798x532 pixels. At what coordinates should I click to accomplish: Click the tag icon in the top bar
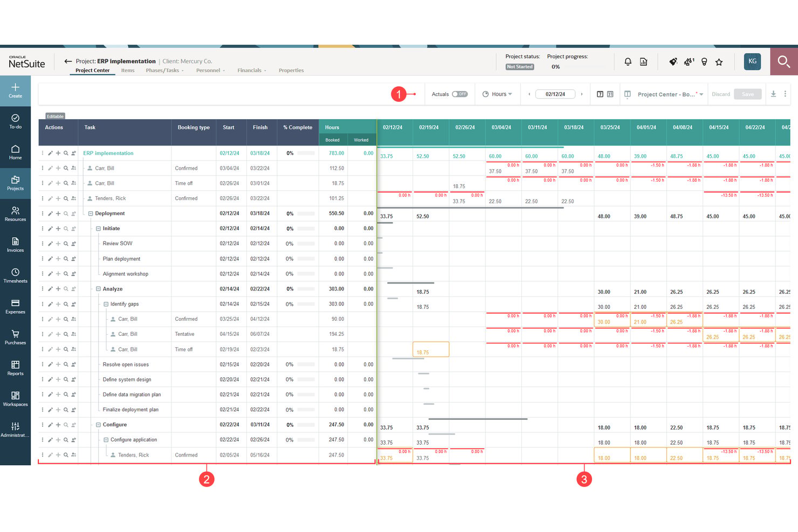[x=673, y=62]
